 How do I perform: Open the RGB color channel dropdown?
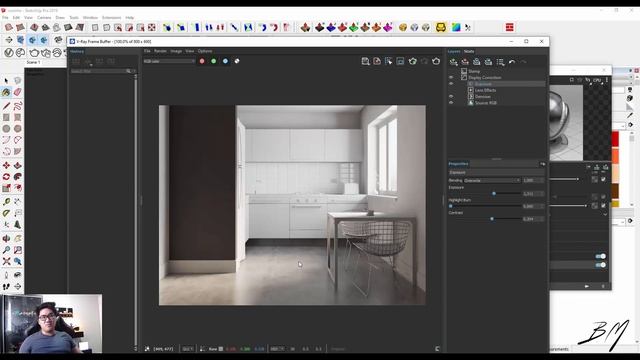[169, 61]
